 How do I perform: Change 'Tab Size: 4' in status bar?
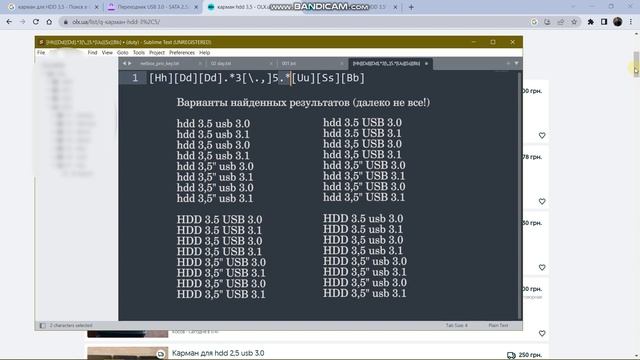[456, 325]
